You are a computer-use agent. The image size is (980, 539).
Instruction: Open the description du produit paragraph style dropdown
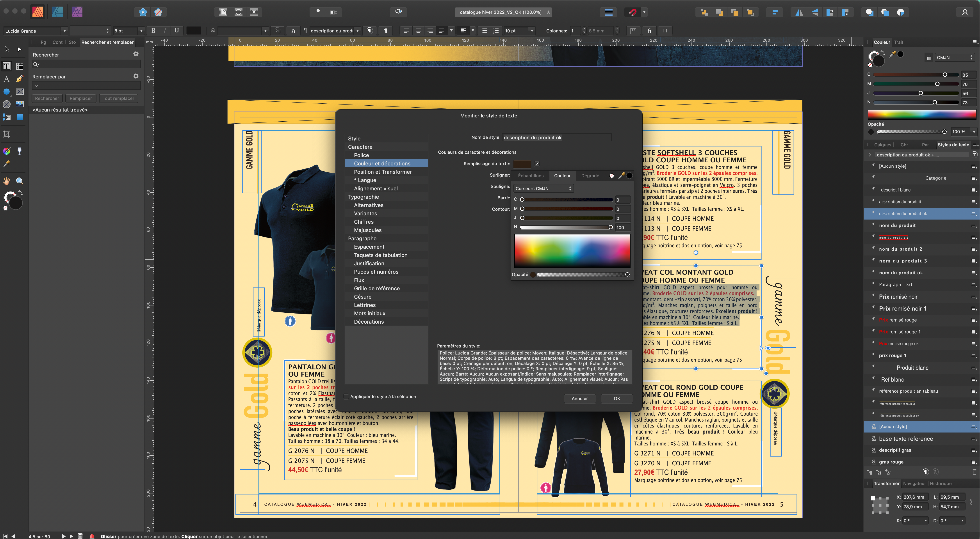click(358, 31)
